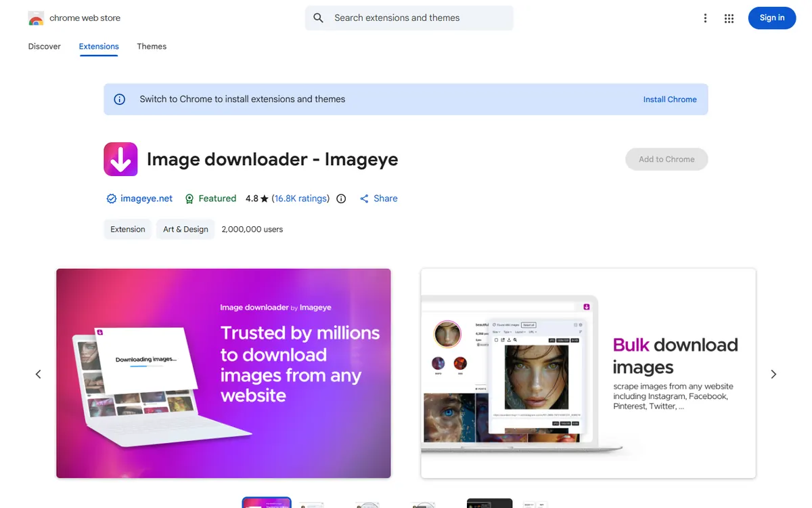The width and height of the screenshot is (812, 508).
Task: Click the rating star icon
Action: [x=265, y=198]
